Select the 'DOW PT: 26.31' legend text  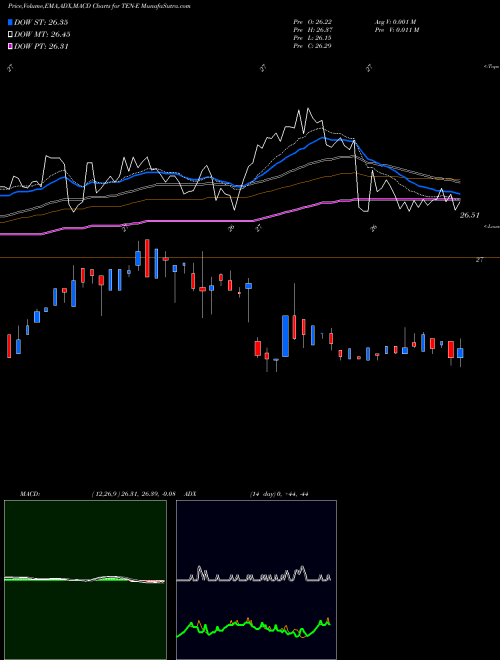41,46
